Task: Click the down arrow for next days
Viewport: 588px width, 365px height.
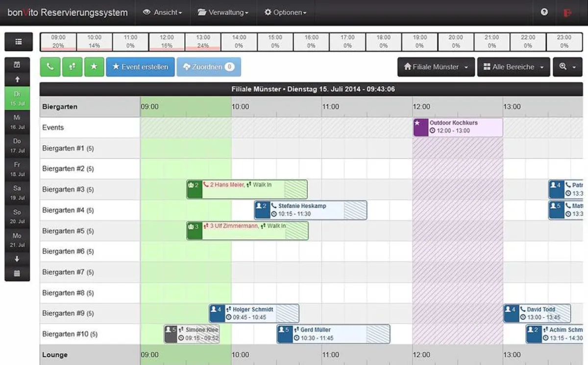Action: pyautogui.click(x=17, y=259)
